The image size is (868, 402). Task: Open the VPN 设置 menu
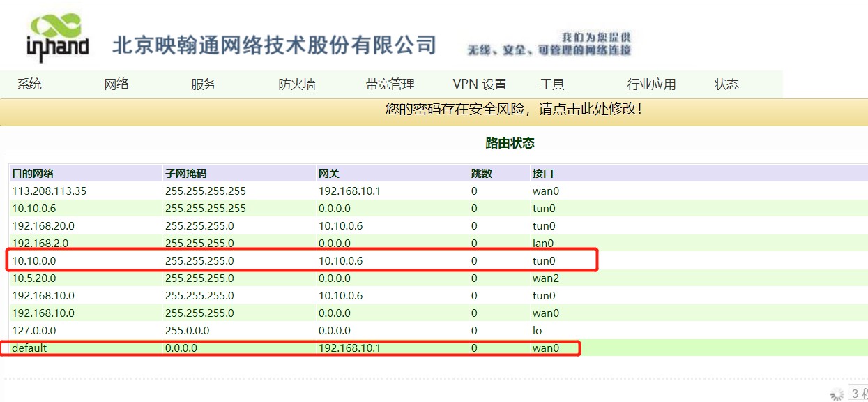click(x=480, y=84)
